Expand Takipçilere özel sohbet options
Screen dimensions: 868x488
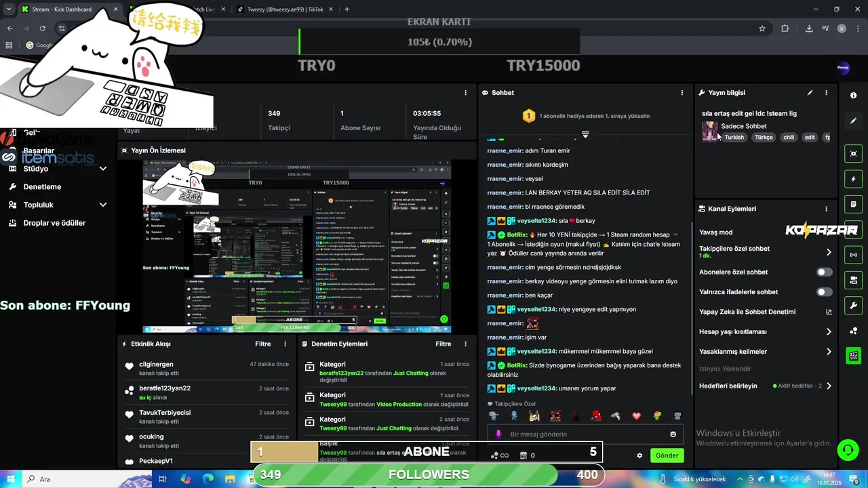(829, 252)
